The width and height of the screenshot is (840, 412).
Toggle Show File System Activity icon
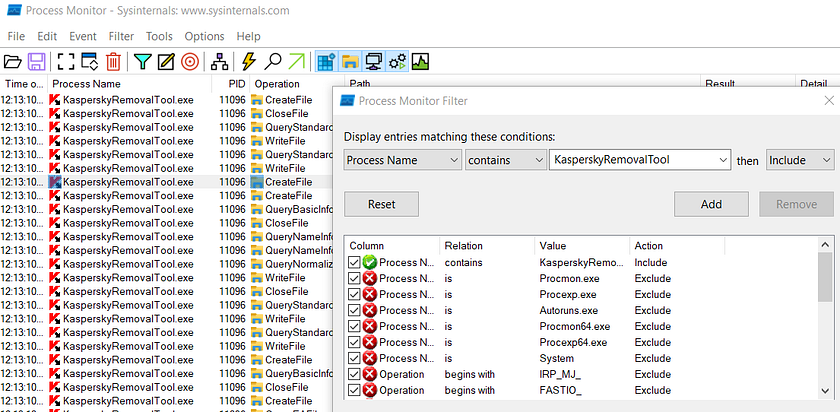tap(350, 62)
